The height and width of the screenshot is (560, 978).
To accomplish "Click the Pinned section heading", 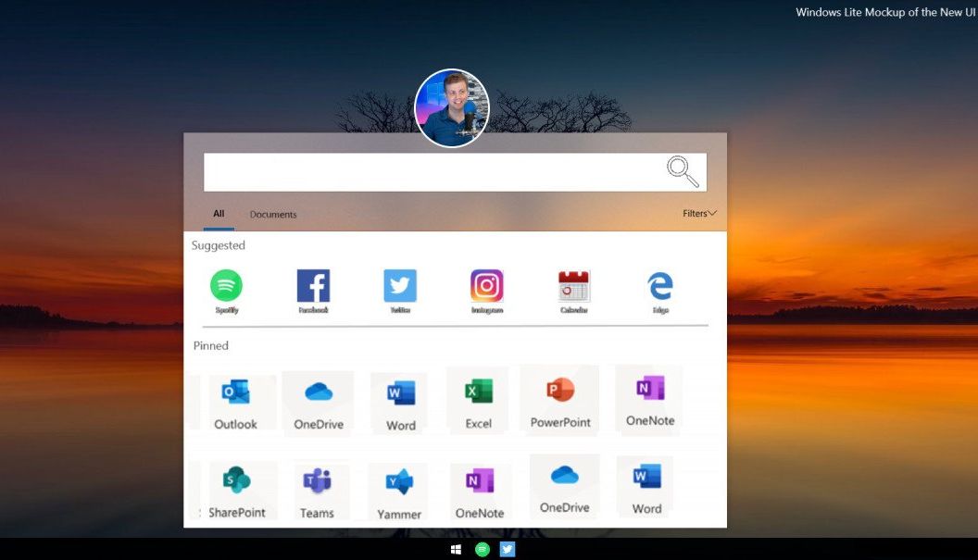I will pyautogui.click(x=211, y=345).
